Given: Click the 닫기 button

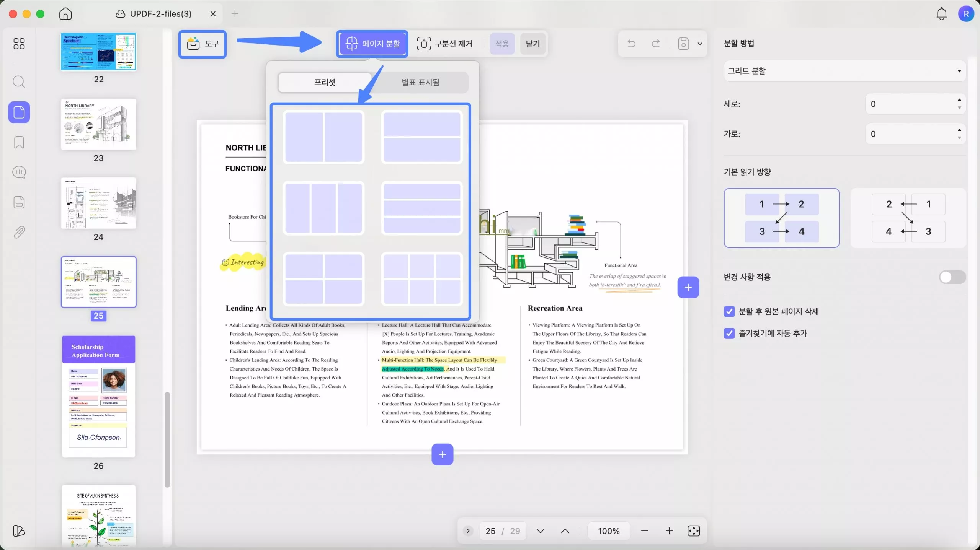Looking at the screenshot, I should coord(532,44).
